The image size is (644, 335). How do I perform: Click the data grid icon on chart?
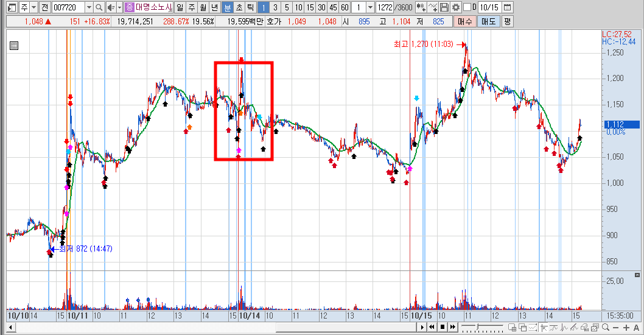click(14, 46)
